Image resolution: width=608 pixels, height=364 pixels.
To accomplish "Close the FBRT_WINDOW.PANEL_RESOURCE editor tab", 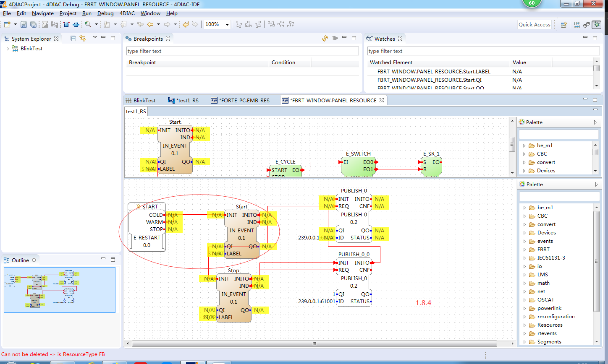I will 382,100.
